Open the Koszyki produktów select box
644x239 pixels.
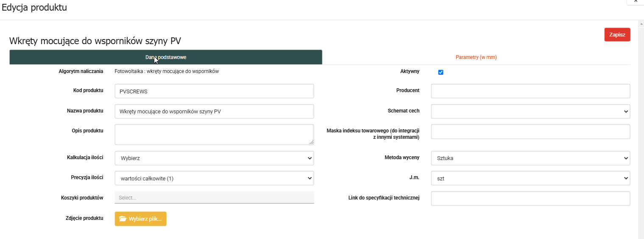coord(214,197)
